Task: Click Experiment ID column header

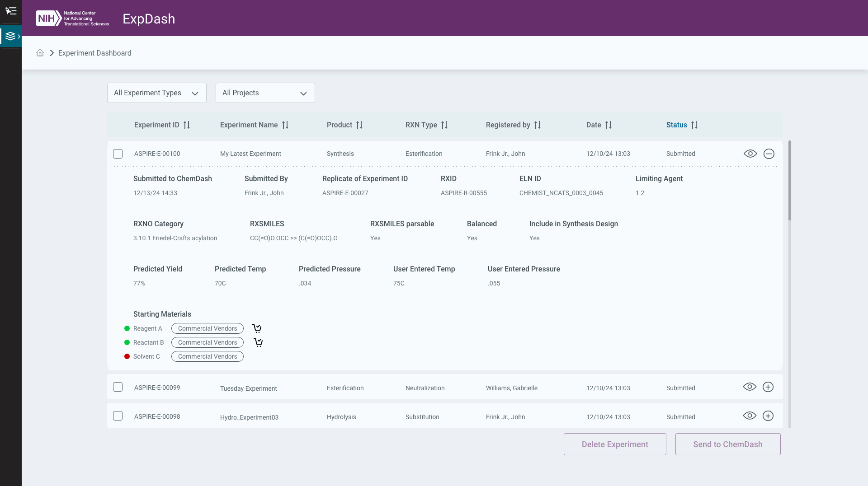Action: click(x=157, y=125)
